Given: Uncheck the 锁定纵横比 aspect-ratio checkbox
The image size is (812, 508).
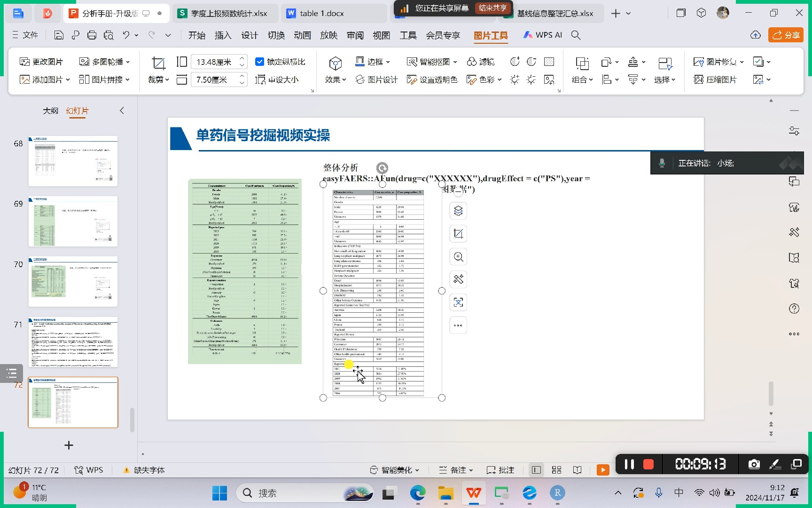Looking at the screenshot, I should coord(260,61).
